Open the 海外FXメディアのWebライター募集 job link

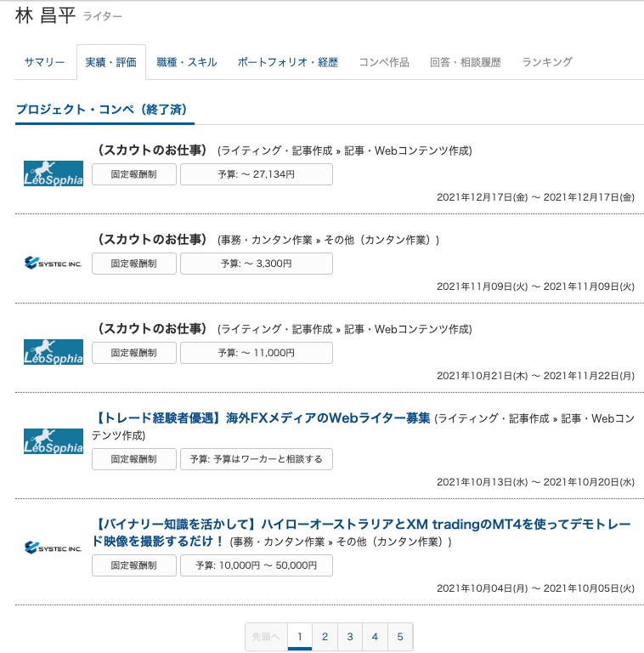pyautogui.click(x=263, y=418)
